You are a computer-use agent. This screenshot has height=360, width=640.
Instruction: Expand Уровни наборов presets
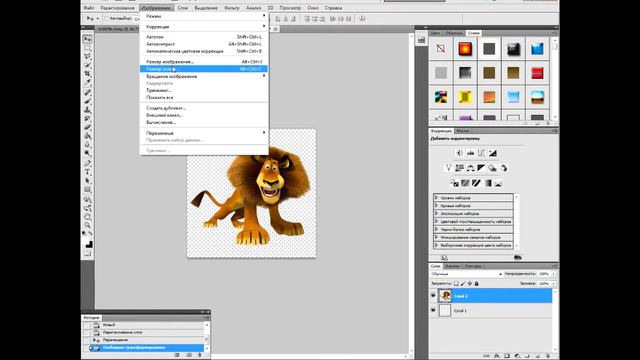pyautogui.click(x=436, y=198)
